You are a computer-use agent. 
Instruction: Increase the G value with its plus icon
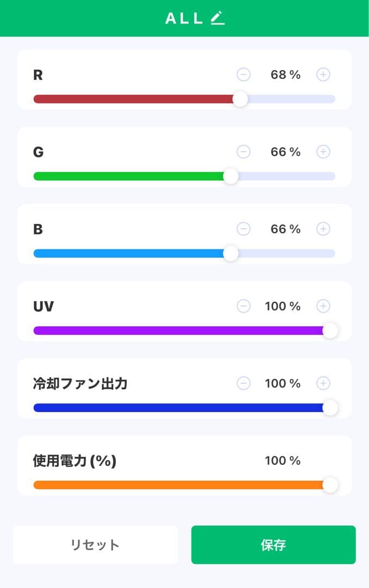323,152
